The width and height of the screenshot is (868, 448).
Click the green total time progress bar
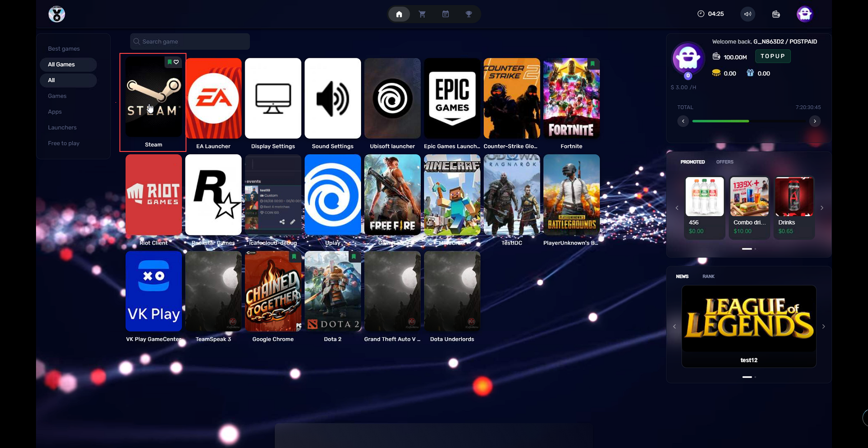pos(720,121)
